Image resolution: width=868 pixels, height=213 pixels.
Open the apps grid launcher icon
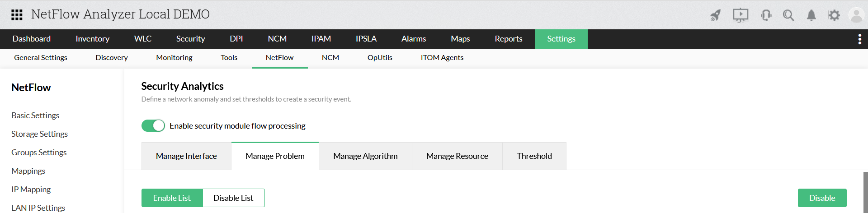click(x=17, y=15)
